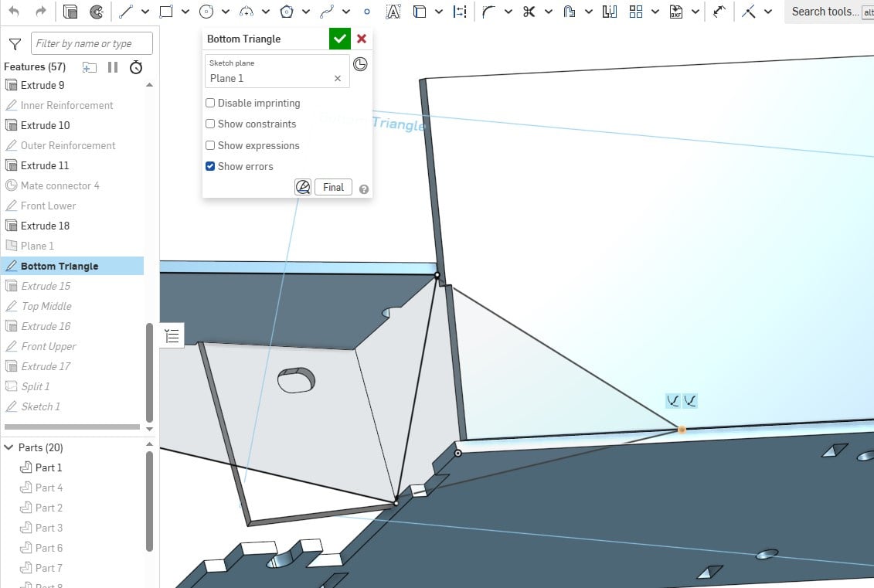Open the Polygon tool dropdown arrow
This screenshot has height=588, width=874.
tap(306, 11)
